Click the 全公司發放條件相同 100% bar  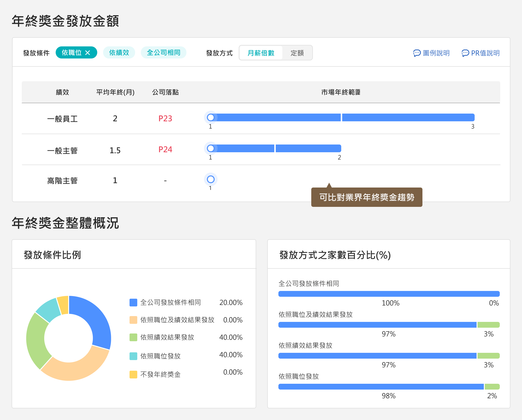[389, 294]
